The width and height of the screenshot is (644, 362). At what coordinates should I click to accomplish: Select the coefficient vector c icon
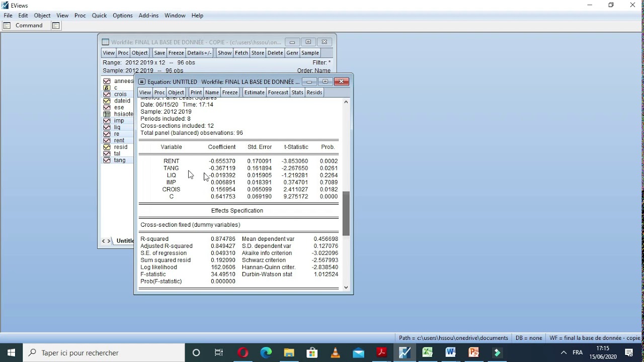tap(107, 87)
